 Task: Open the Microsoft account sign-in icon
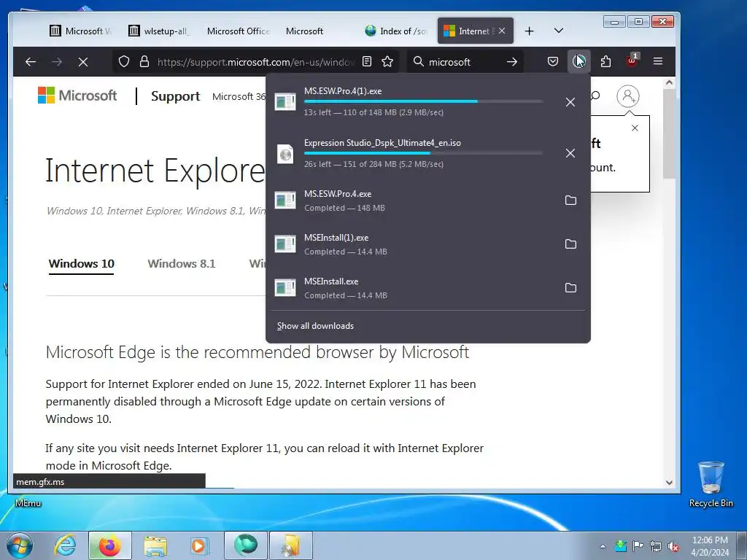pyautogui.click(x=628, y=96)
